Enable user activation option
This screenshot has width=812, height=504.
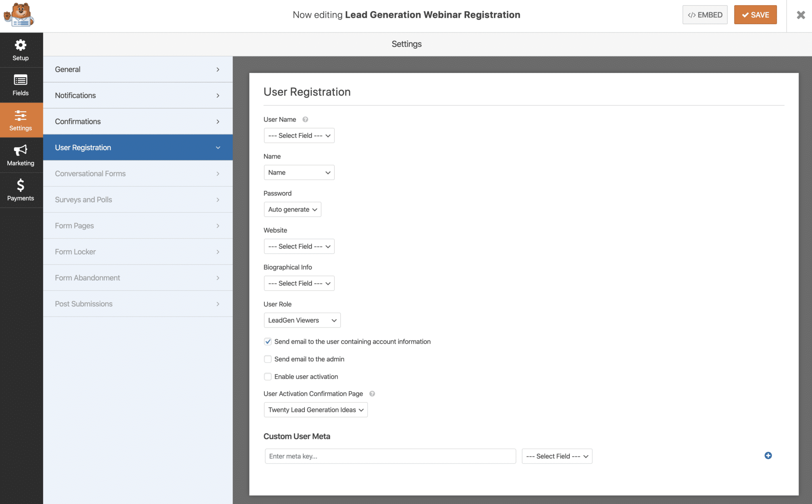[x=268, y=376]
